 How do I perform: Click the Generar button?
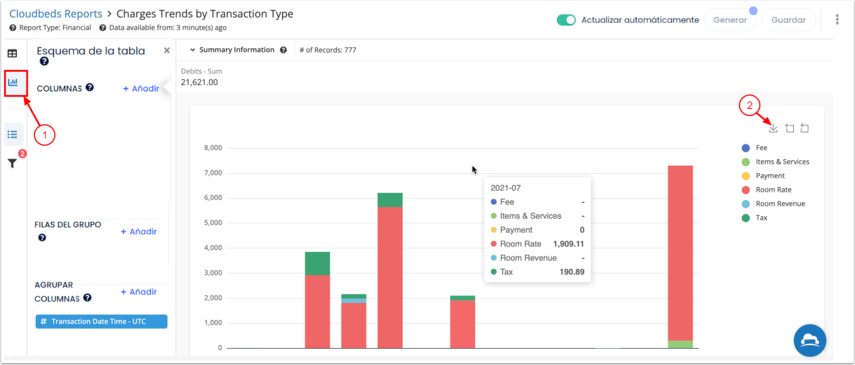[730, 20]
